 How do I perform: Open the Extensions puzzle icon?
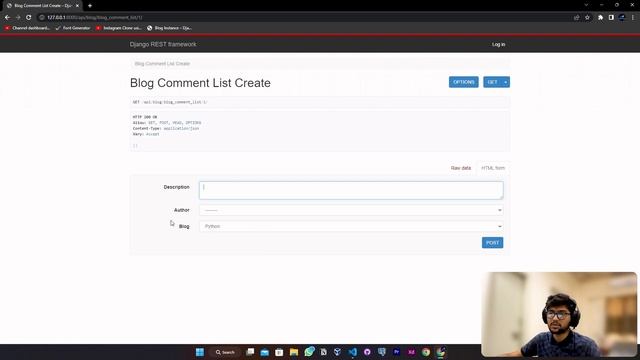point(600,18)
